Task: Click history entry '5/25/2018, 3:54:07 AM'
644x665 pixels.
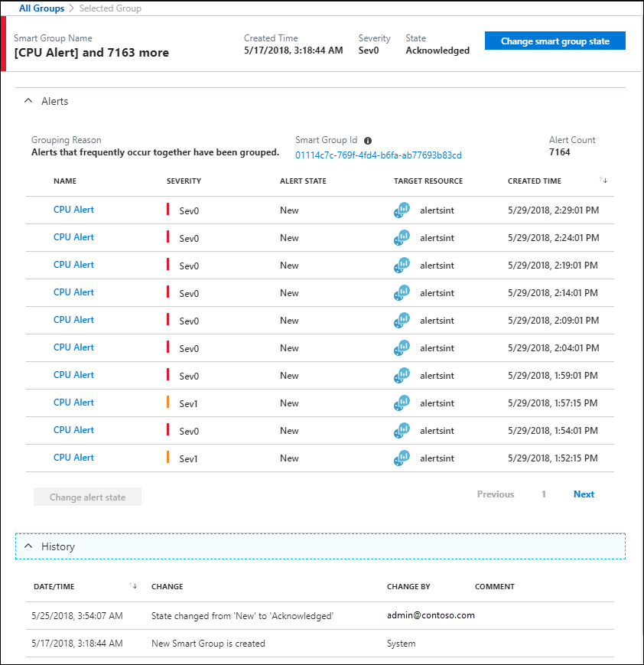Action: [77, 616]
